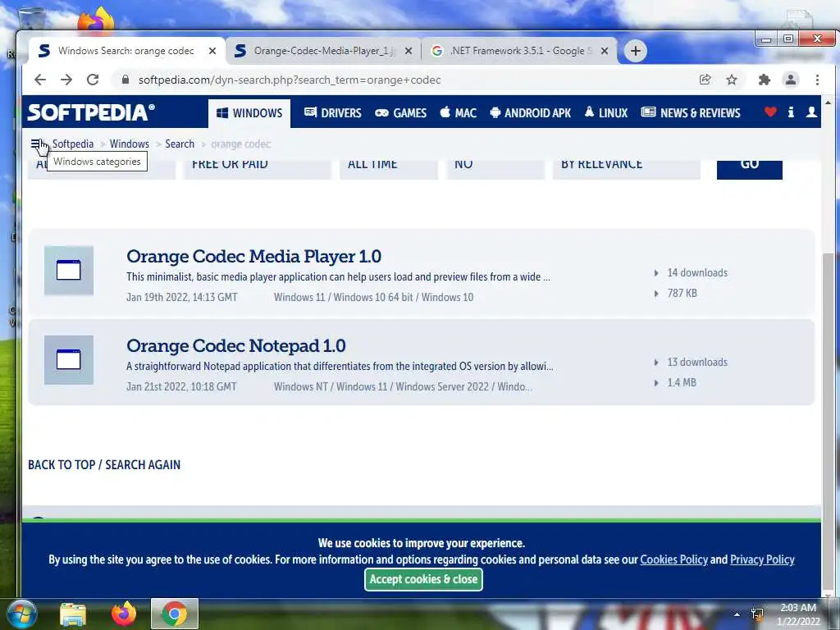The image size is (840, 630).
Task: Open the MAC section
Action: (458, 113)
